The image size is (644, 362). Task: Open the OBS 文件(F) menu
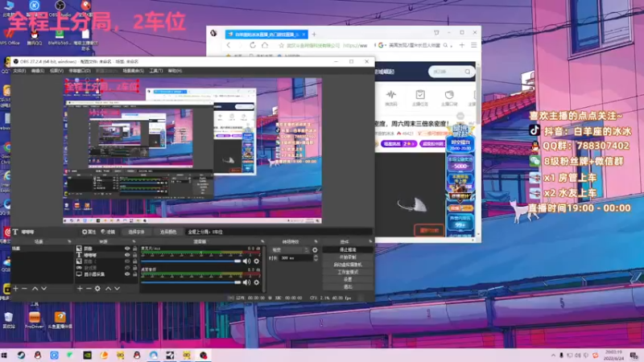coord(19,71)
